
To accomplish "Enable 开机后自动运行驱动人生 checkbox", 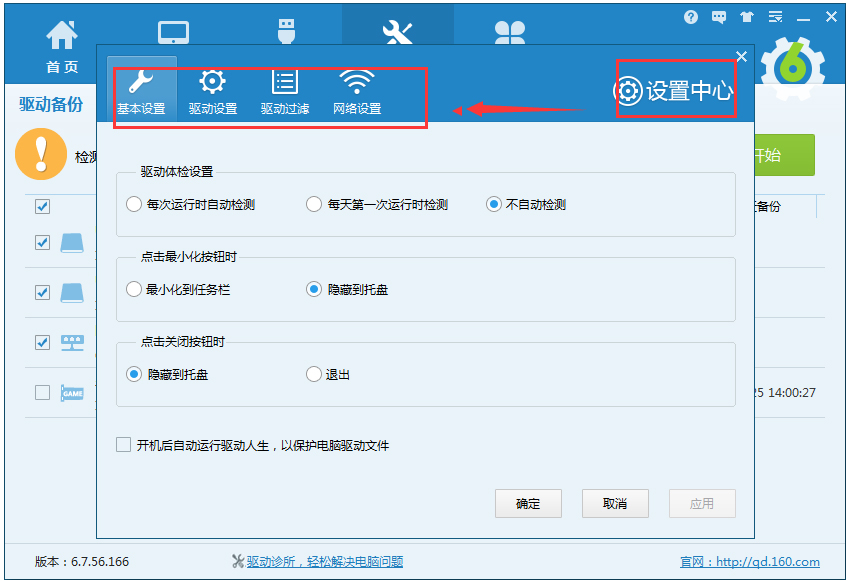I will click(124, 445).
